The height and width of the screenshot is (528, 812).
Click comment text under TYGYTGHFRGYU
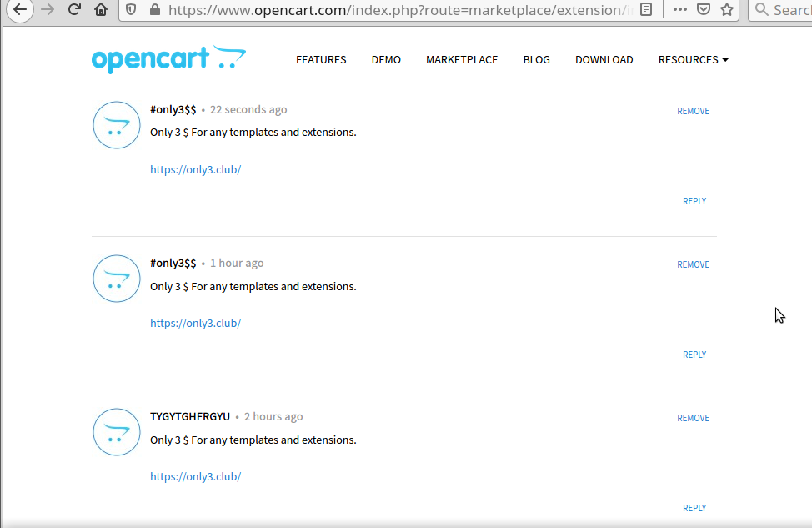(253, 440)
